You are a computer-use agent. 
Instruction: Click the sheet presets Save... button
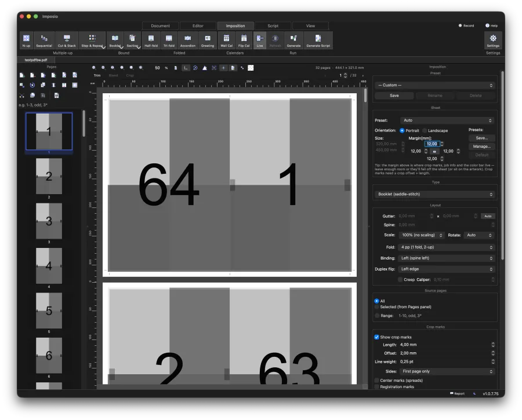click(482, 138)
